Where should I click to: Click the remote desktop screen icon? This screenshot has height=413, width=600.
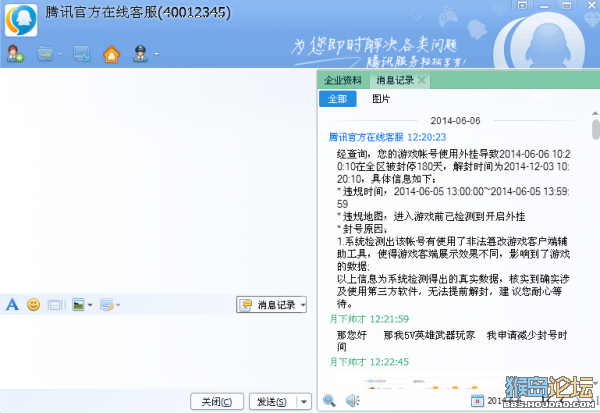(82, 54)
